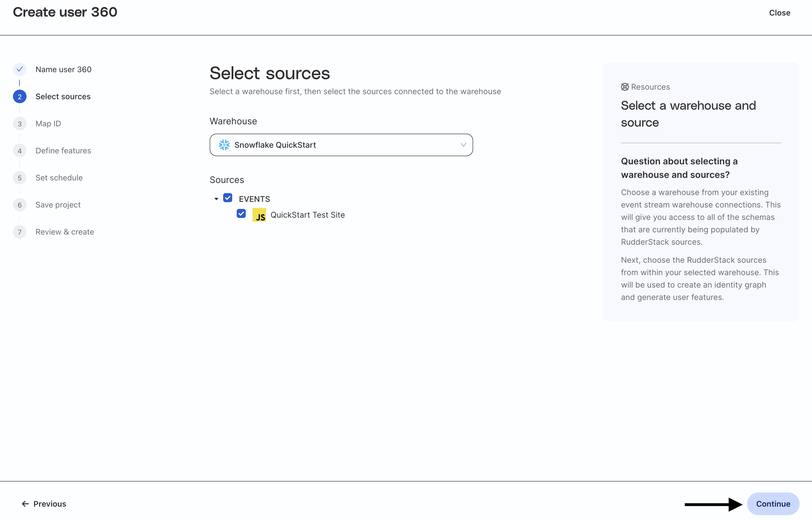Click the step 4 circle for Define features

point(20,151)
